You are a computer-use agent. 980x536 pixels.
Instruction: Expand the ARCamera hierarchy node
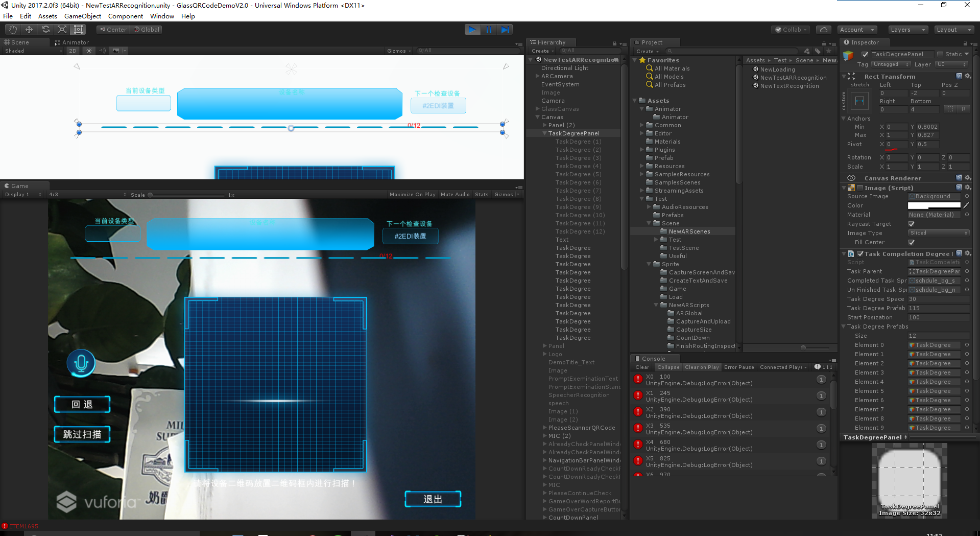(537, 76)
